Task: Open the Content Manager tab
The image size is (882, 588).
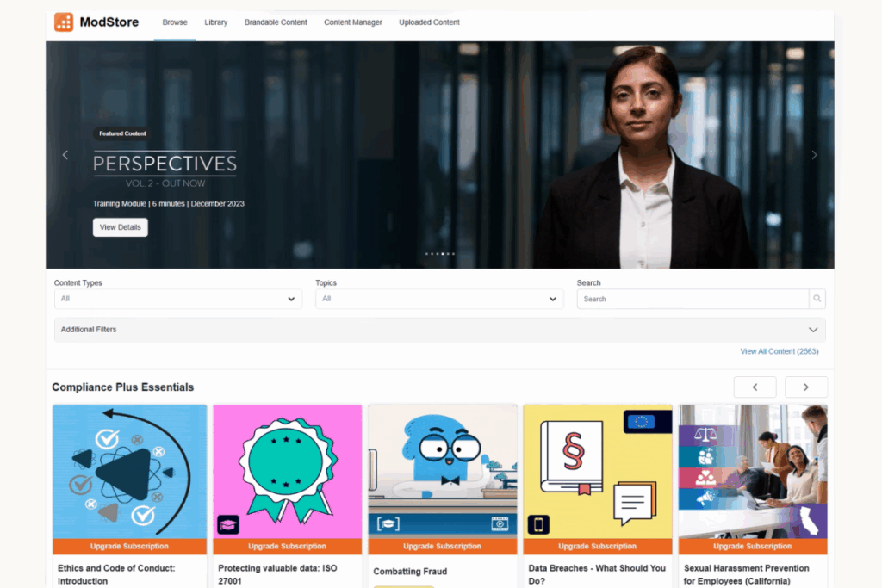Action: [353, 22]
